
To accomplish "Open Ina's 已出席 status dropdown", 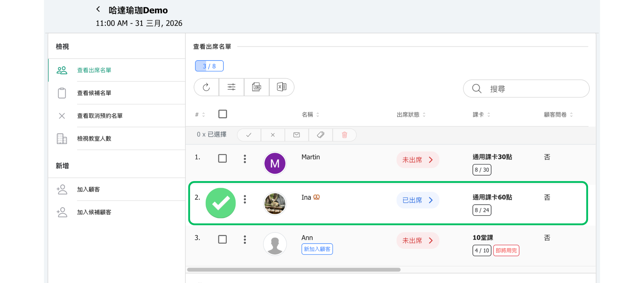I will [418, 200].
